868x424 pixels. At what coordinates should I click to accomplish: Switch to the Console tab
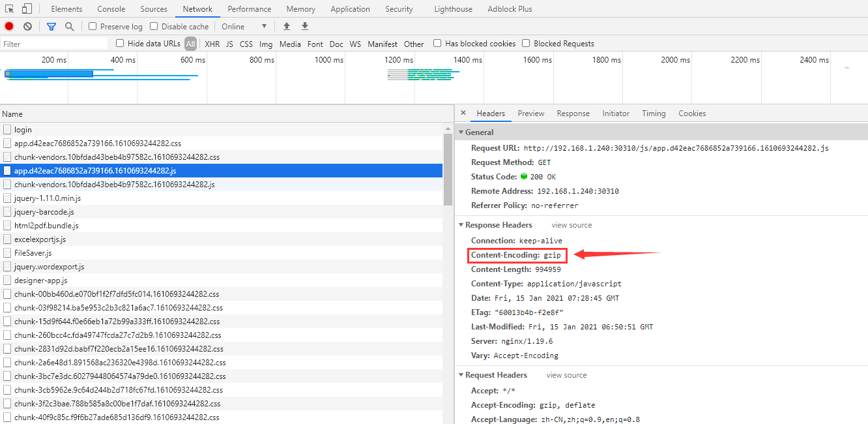(x=111, y=9)
